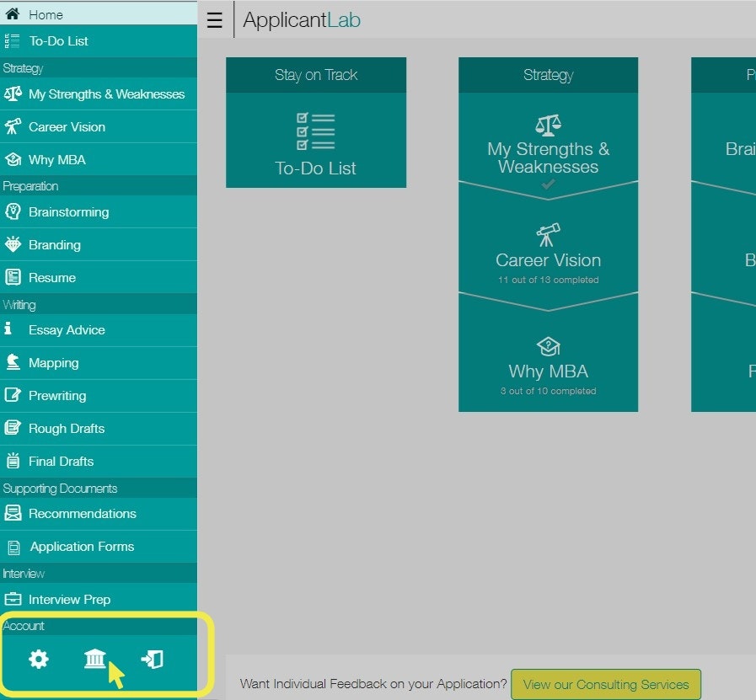Go to Brainstorming in the sidebar
The width and height of the screenshot is (756, 700).
[68, 212]
